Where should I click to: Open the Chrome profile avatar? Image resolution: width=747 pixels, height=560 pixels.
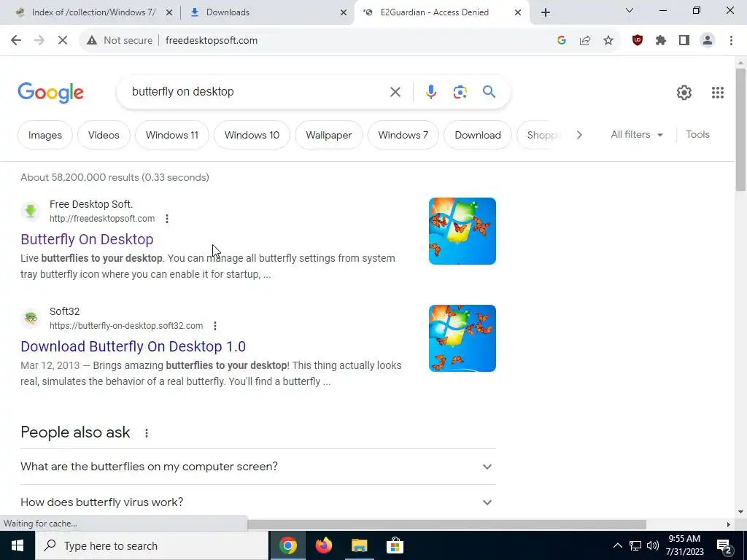click(x=708, y=41)
